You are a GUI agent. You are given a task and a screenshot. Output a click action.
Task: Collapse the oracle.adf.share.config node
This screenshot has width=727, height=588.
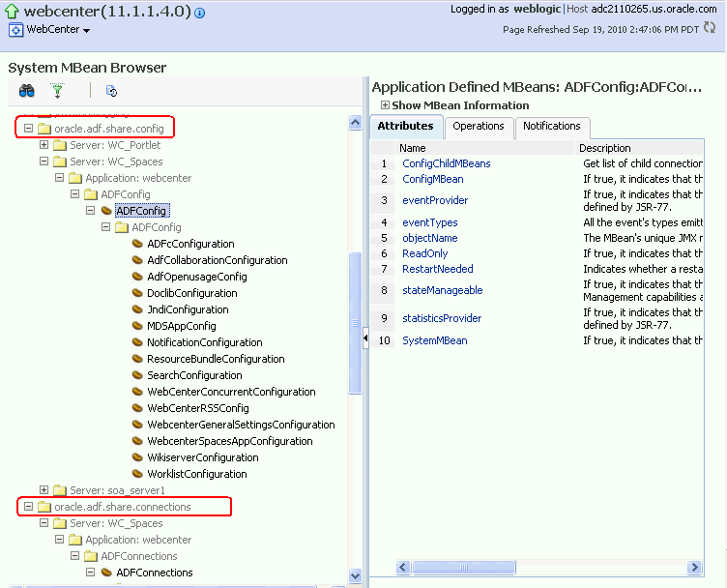(x=28, y=128)
